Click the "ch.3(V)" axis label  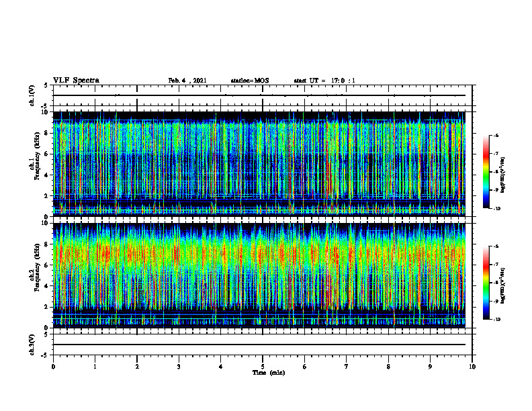(x=32, y=345)
